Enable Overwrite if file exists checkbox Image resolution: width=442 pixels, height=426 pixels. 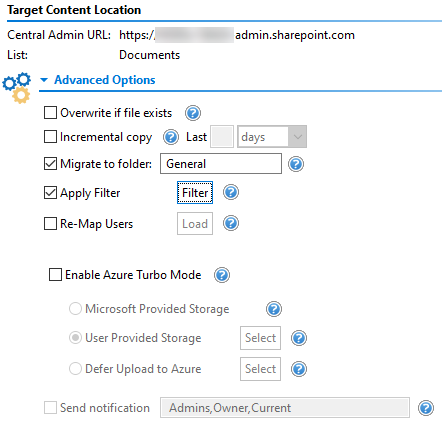50,113
